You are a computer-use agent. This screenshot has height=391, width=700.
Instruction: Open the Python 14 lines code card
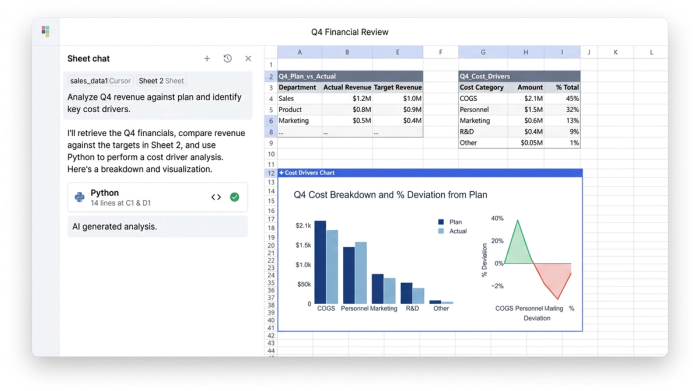coord(158,197)
